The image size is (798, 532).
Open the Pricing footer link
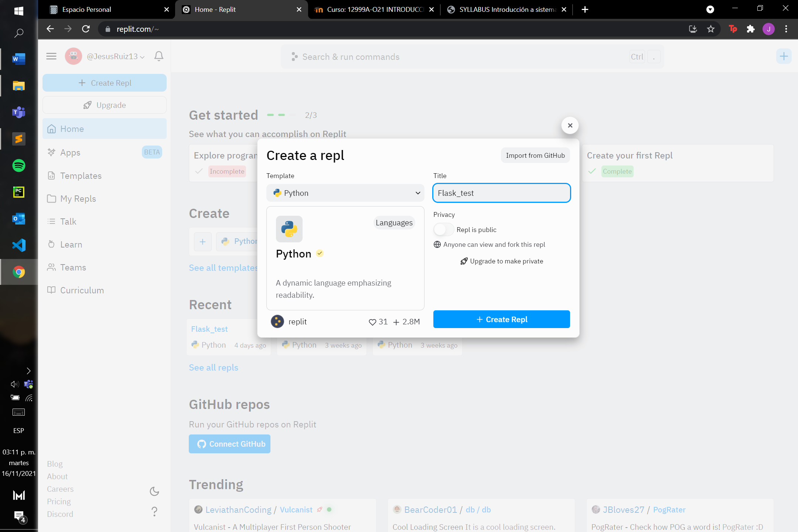[59, 501]
